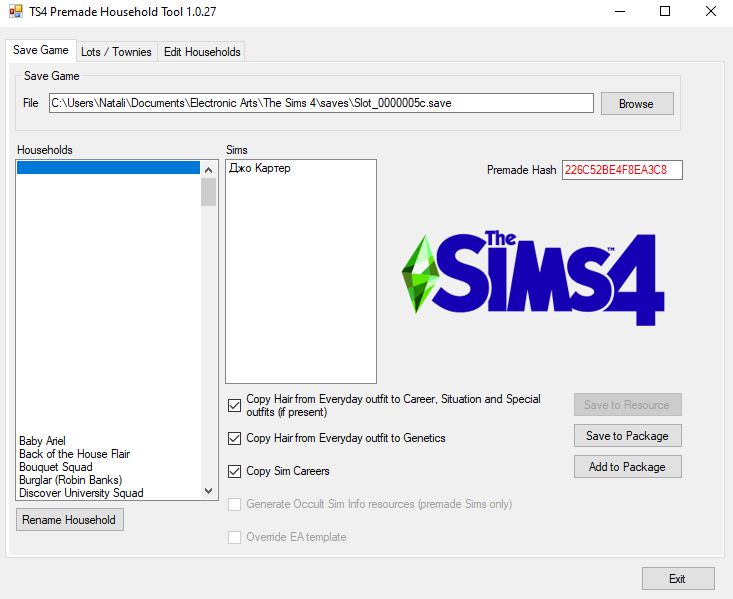This screenshot has height=599, width=733.
Task: Disable the Copy Sim Careers checkbox
Action: 235,471
